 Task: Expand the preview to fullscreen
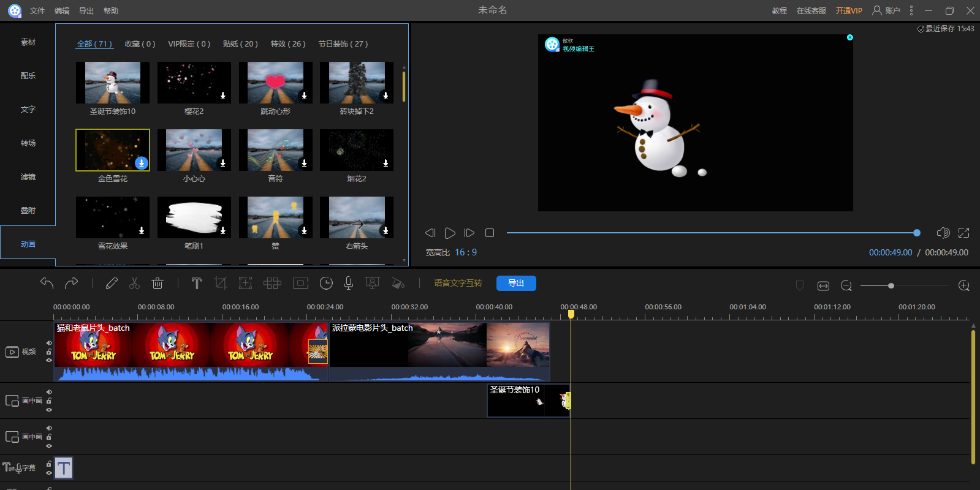point(963,233)
